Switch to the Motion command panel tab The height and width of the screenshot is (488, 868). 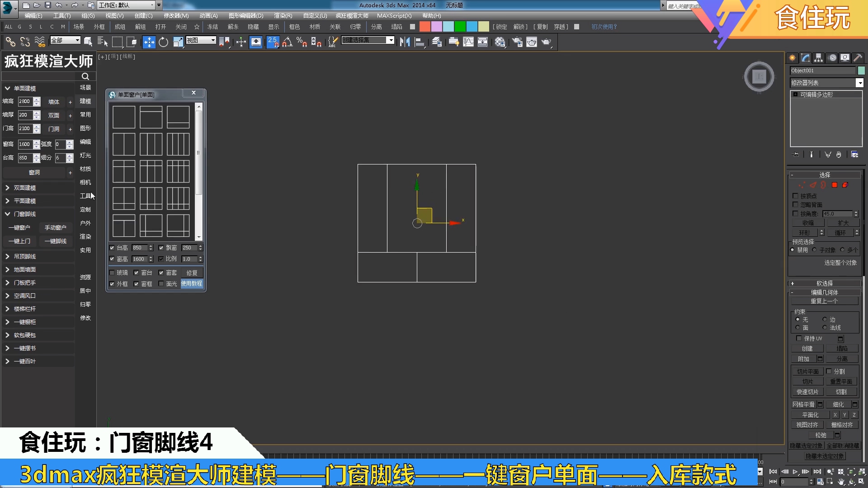[832, 58]
